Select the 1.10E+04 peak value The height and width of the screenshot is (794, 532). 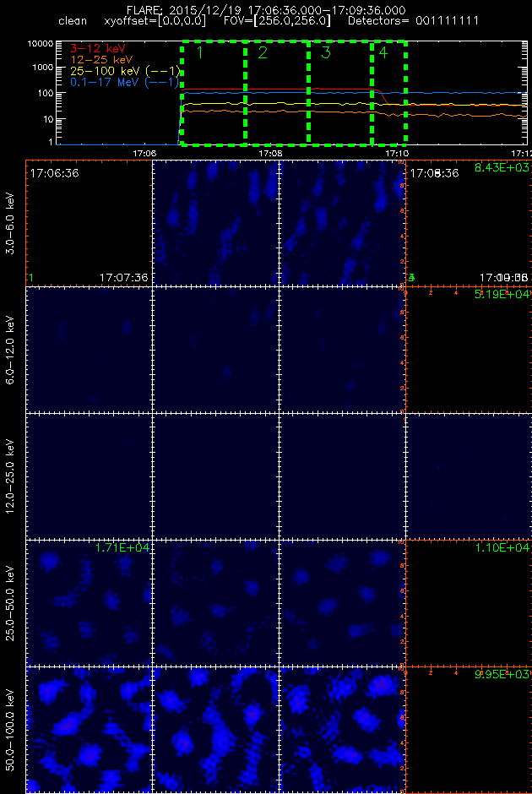coord(503,547)
